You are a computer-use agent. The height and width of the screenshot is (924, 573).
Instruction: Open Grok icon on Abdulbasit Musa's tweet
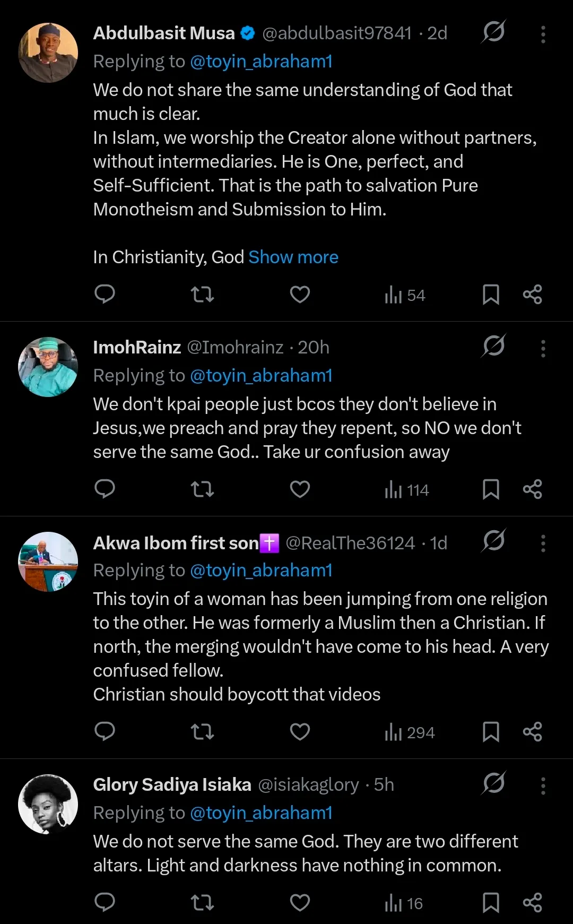[x=493, y=32]
